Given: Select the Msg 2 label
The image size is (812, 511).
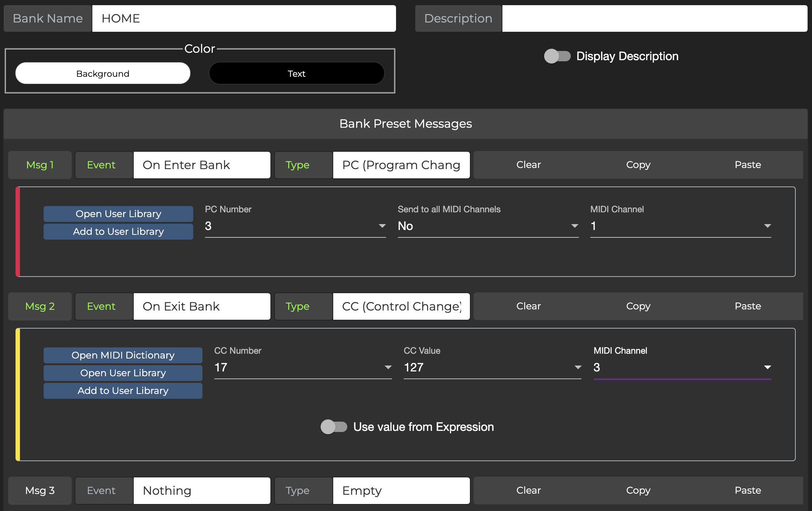Looking at the screenshot, I should click(40, 306).
